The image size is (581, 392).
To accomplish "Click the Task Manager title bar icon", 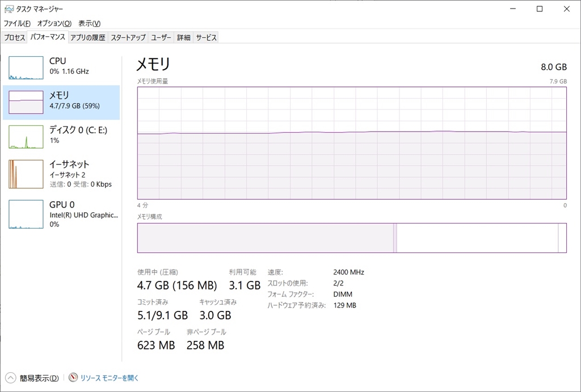I will pyautogui.click(x=9, y=9).
